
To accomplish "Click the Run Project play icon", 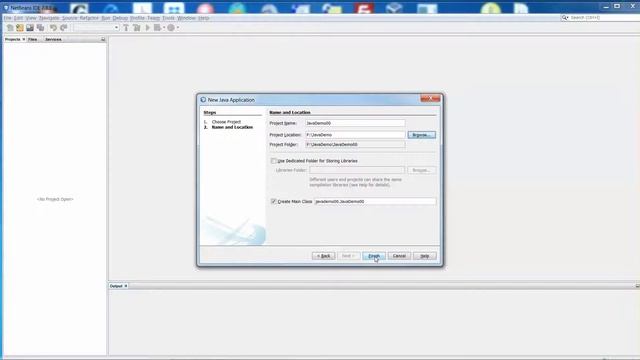I will click(x=148, y=28).
